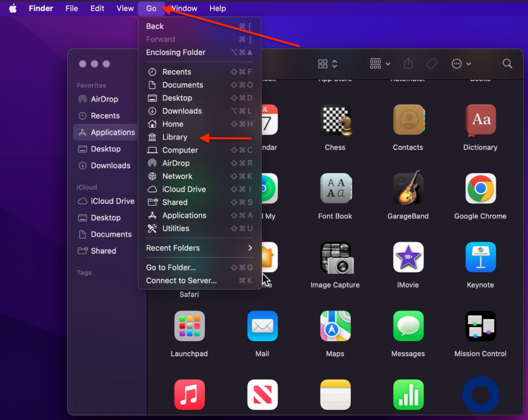
Task: Choose Recents in the Go menu
Action: click(x=200, y=72)
